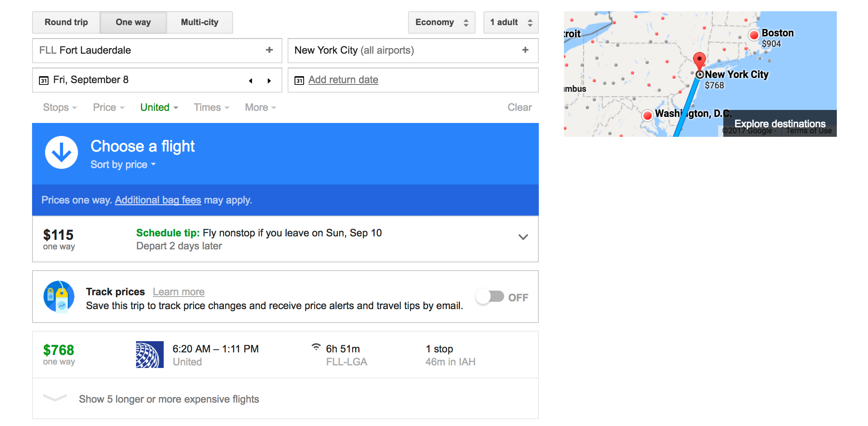
Task: Go to previous departure date arrow
Action: [250, 81]
